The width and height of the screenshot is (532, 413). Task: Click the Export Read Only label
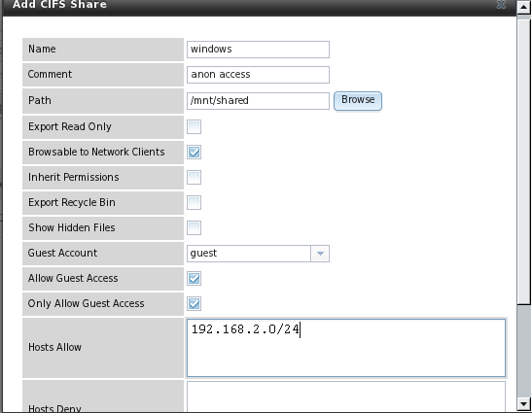(x=70, y=126)
